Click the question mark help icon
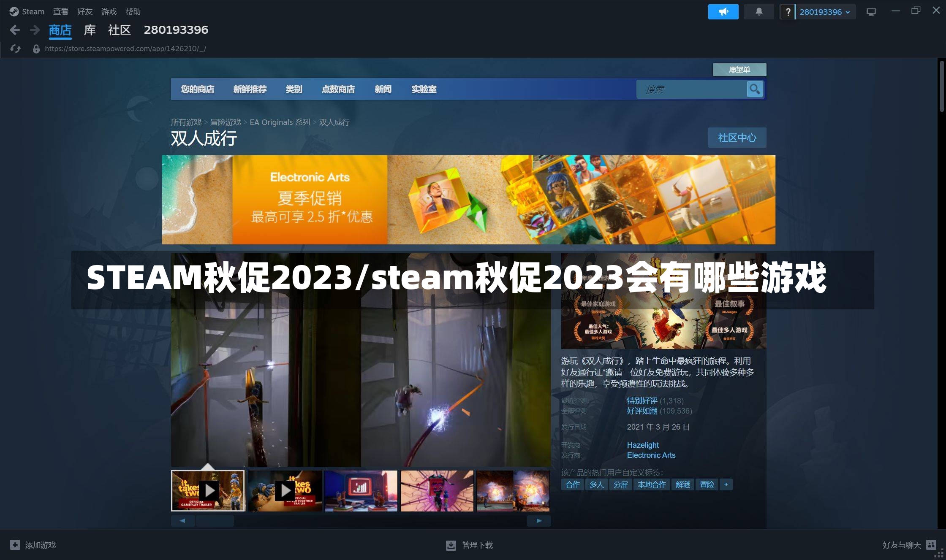Viewport: 946px width, 560px height. [x=788, y=12]
